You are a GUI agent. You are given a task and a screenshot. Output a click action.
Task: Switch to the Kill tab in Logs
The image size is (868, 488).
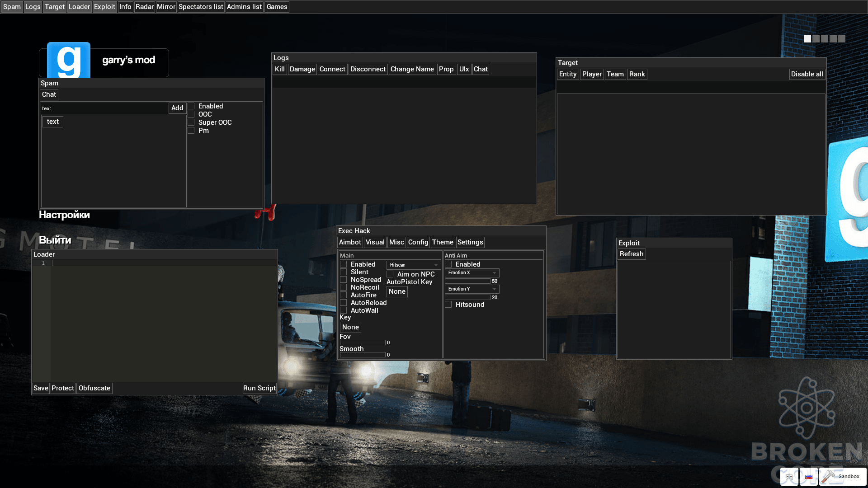point(280,69)
